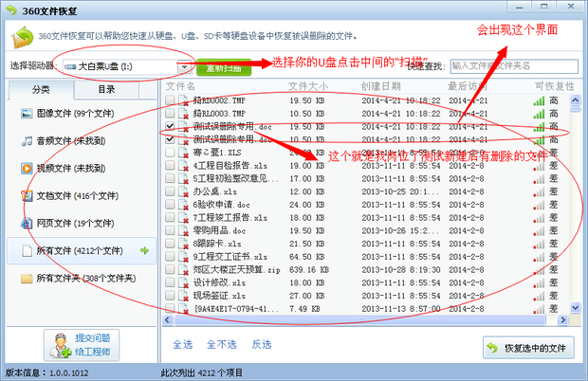Select the file 郊区大楼正天预算.zip
Image resolution: width=588 pixels, height=381 pixels.
pos(366,269)
